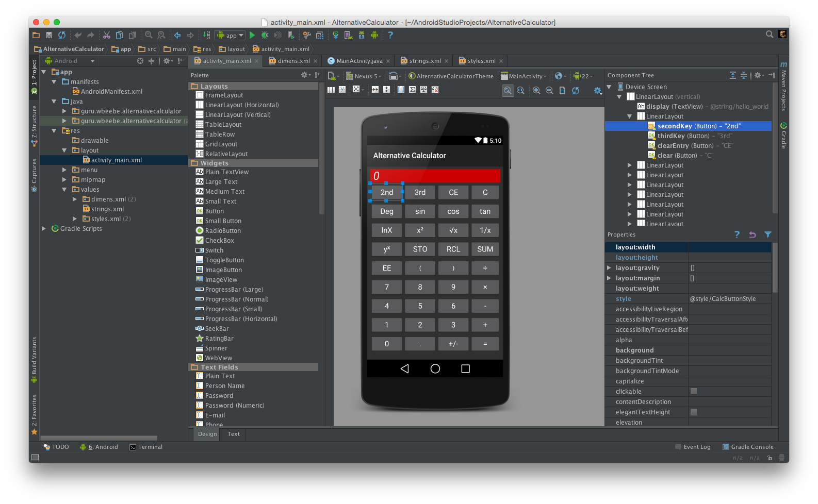The image size is (818, 504).
Task: Open the app run configuration dropdown
Action: [230, 35]
